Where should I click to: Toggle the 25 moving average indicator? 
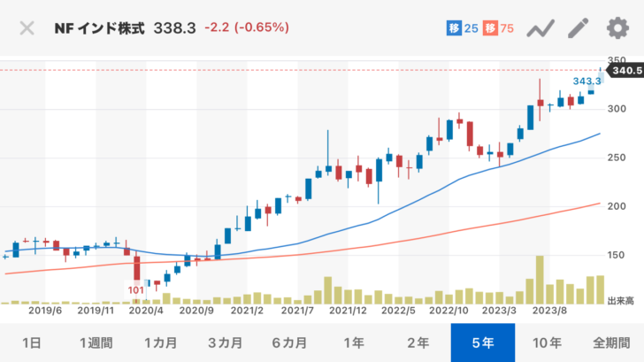pyautogui.click(x=461, y=28)
